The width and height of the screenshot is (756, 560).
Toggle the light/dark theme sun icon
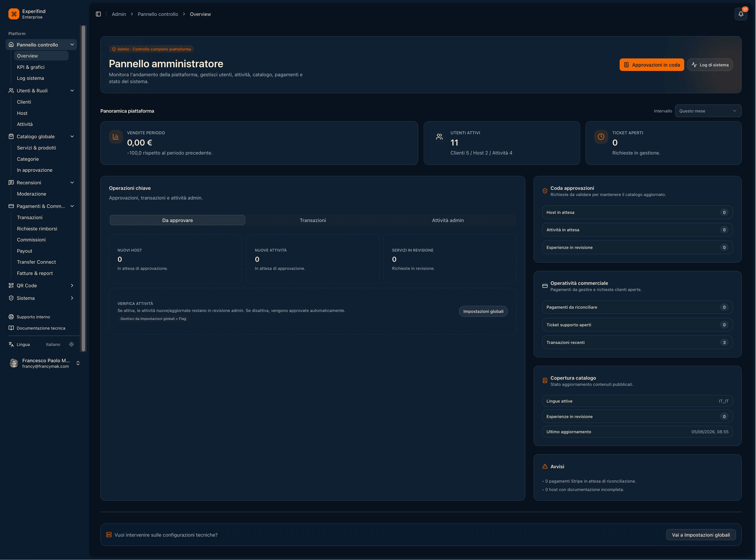[71, 344]
